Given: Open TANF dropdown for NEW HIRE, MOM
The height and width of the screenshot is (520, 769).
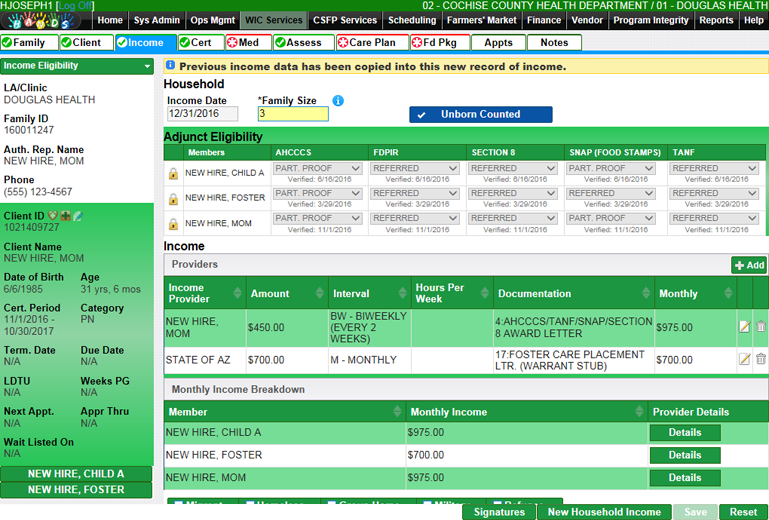Looking at the screenshot, I should point(714,218).
